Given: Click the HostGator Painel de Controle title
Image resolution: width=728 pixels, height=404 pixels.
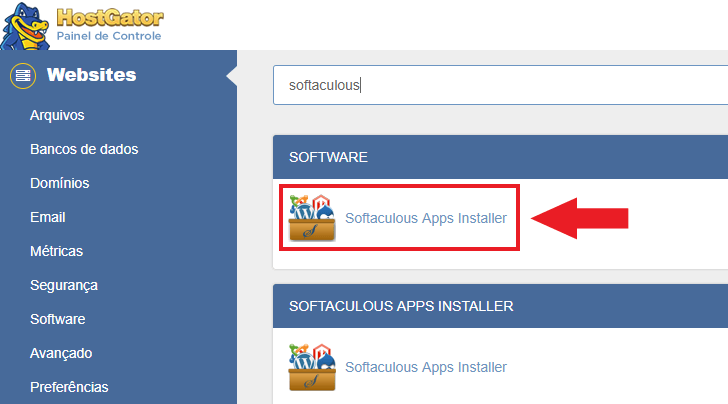Looking at the screenshot, I should click(110, 25).
